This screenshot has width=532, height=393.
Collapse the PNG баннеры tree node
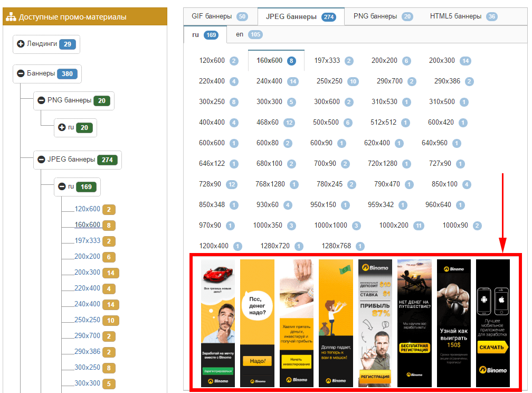41,100
